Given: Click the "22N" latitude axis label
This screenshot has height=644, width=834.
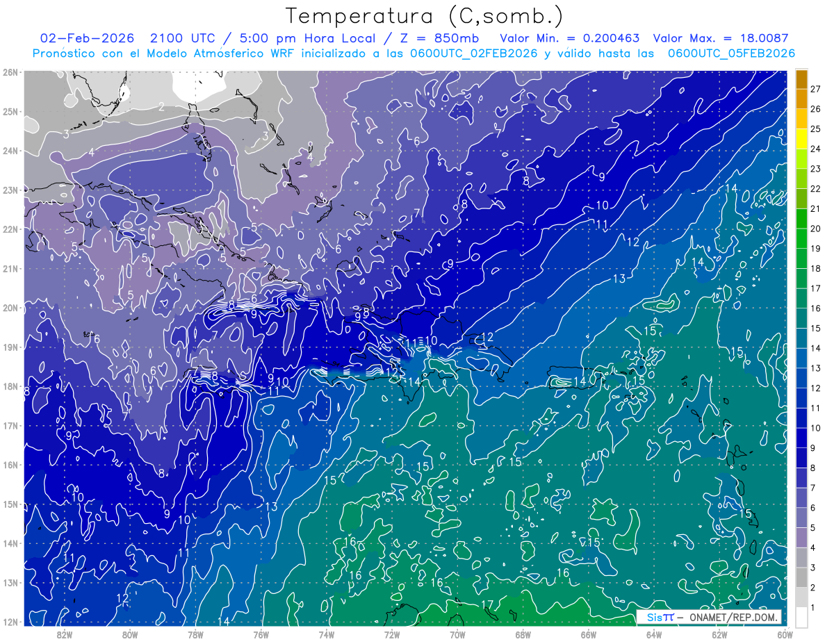Looking at the screenshot, I should 10,229.
